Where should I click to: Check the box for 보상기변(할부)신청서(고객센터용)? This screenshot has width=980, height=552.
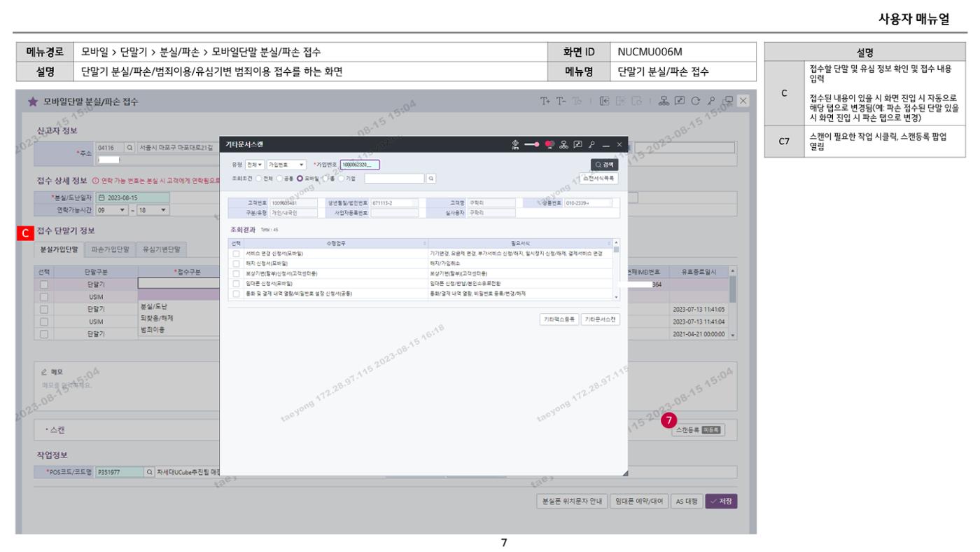[x=237, y=273]
